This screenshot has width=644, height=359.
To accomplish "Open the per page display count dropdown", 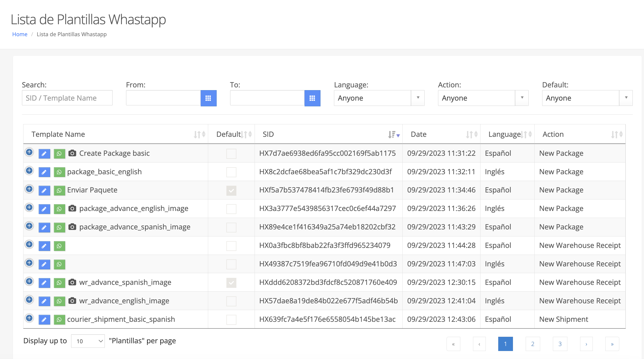I will point(88,341).
